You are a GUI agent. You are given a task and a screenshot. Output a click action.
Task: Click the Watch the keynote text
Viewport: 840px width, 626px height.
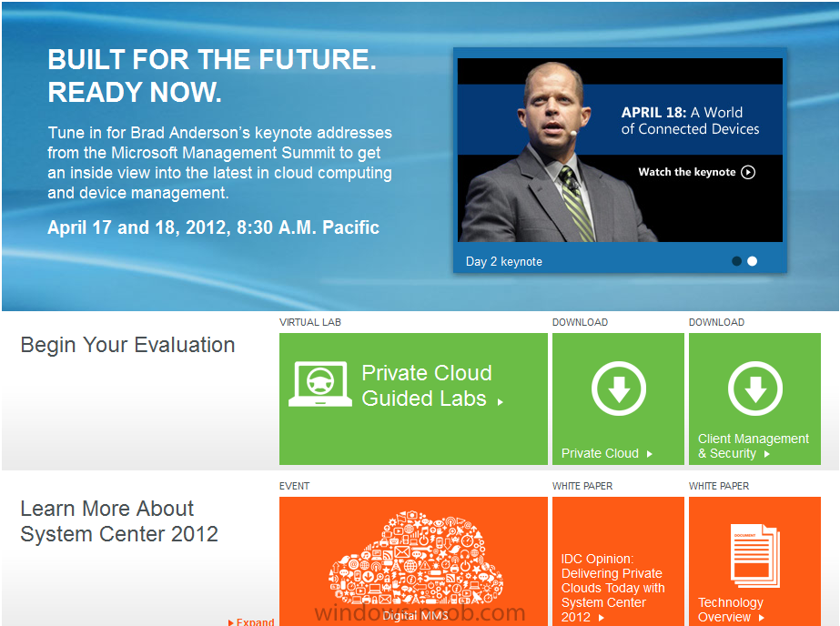point(687,172)
